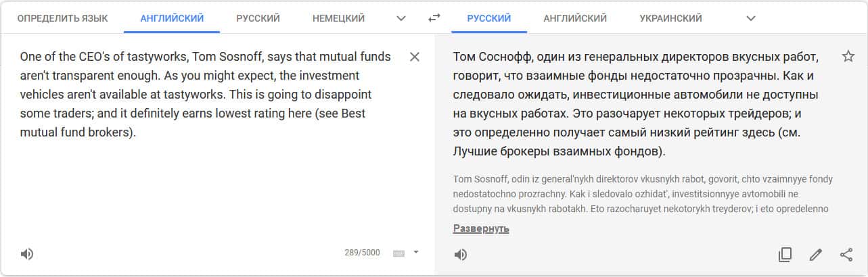This screenshot has width=868, height=277.
Task: Listen to the Russian translation
Action: click(460, 254)
